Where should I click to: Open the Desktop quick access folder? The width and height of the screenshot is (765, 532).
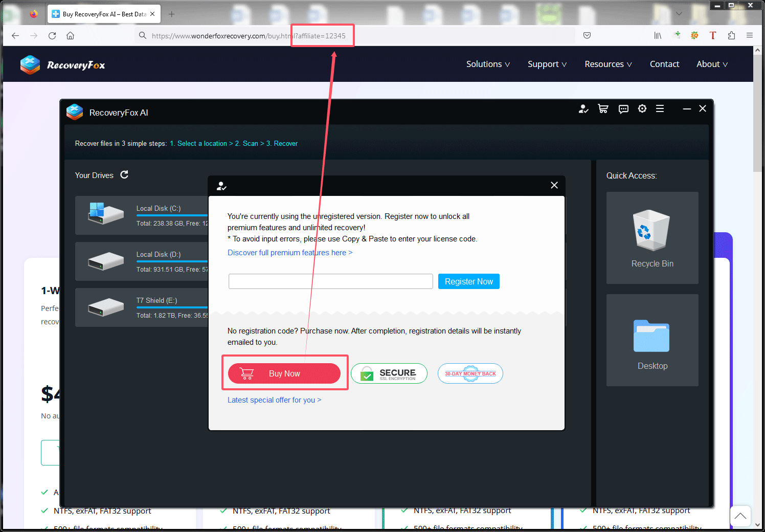point(652,340)
